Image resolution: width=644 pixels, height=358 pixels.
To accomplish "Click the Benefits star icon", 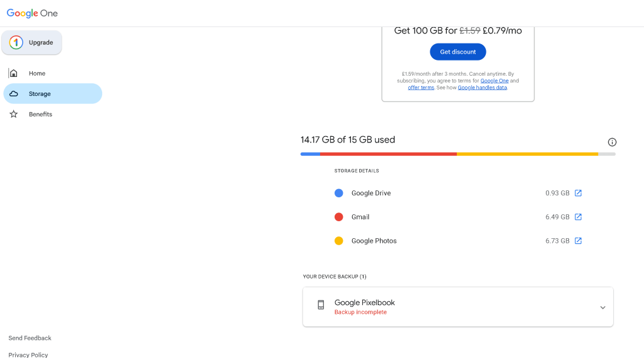I will coord(14,114).
